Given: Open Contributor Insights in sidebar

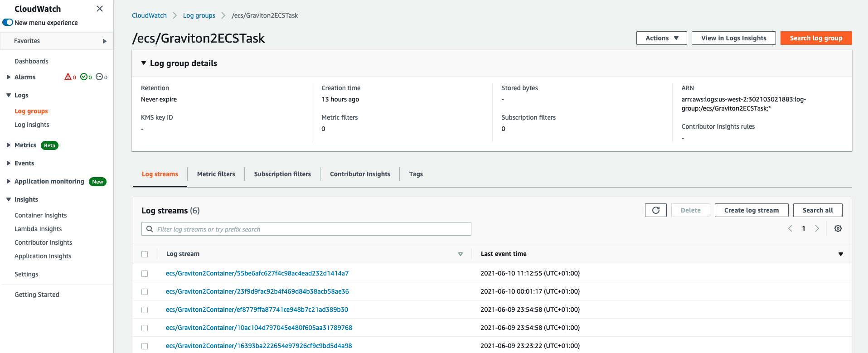Looking at the screenshot, I should tap(44, 242).
